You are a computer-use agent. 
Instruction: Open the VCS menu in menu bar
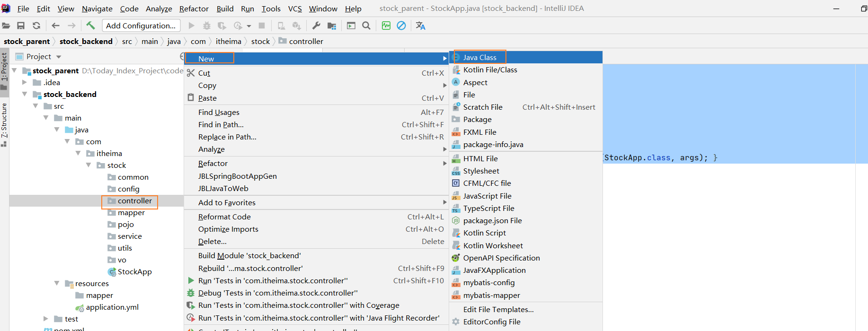(x=295, y=9)
